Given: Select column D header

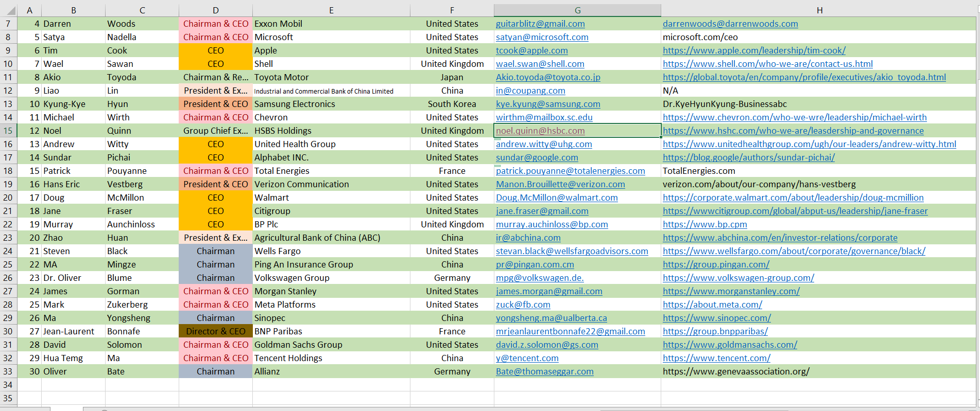Looking at the screenshot, I should point(216,10).
